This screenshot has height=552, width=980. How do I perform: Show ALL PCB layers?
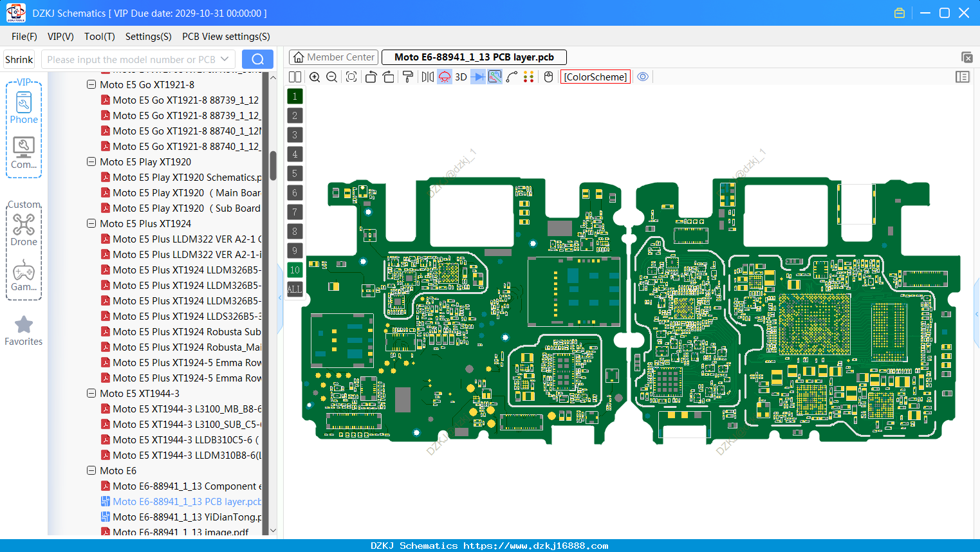coord(295,290)
